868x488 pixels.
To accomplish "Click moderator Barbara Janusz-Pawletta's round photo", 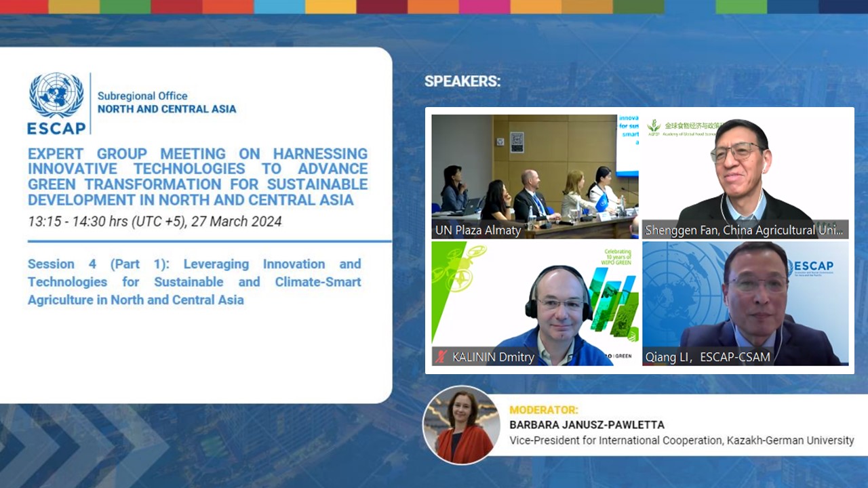I will point(461,426).
